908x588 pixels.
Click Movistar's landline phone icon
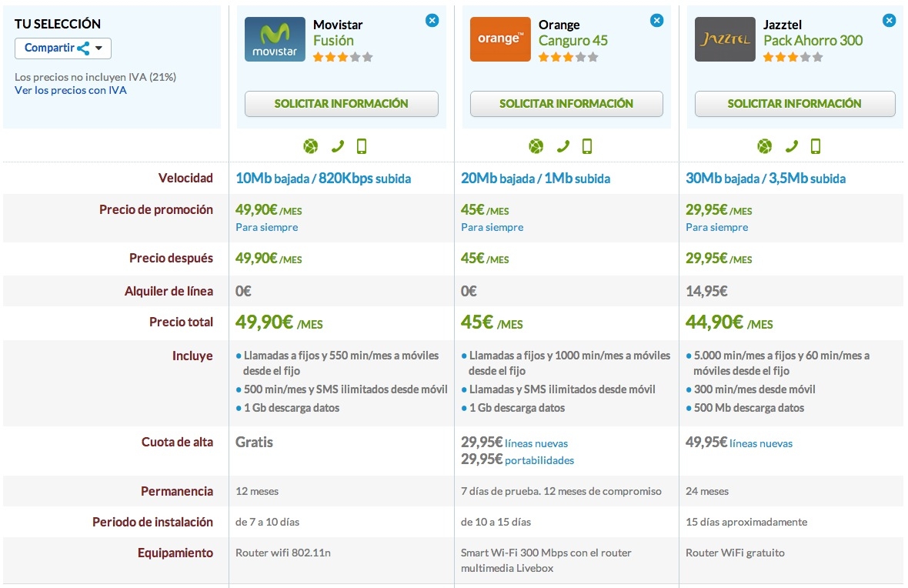click(x=338, y=146)
